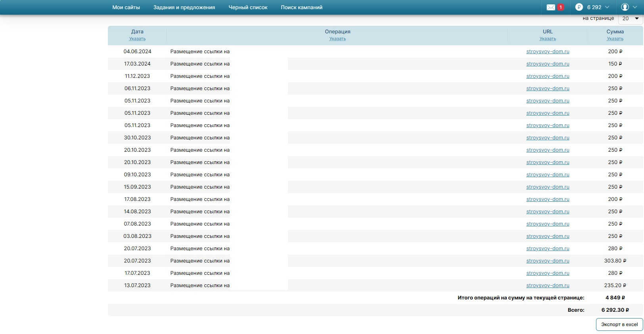This screenshot has width=644, height=334.
Task: Select the date 15.09.2023
Action: point(137,187)
